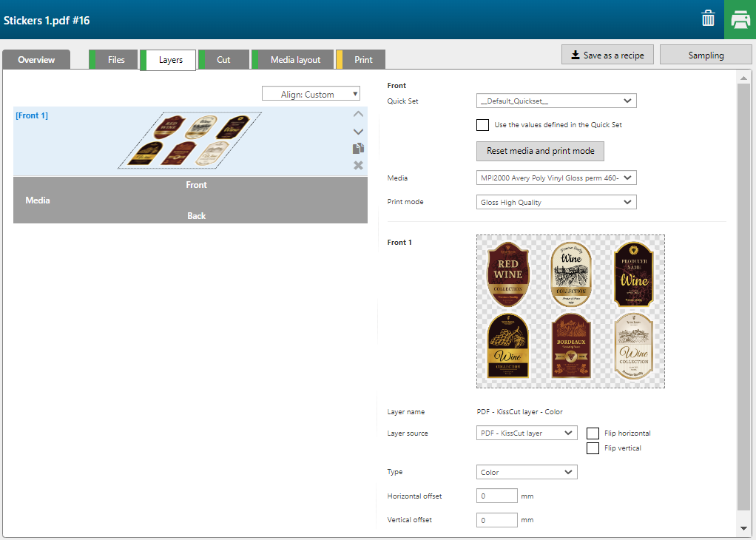Toggle the Flip vertical checkbox
This screenshot has height=540, width=756.
593,448
